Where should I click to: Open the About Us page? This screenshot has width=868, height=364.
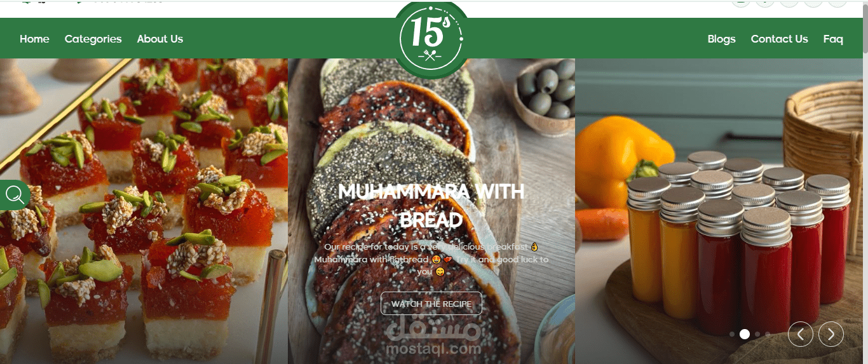click(160, 39)
